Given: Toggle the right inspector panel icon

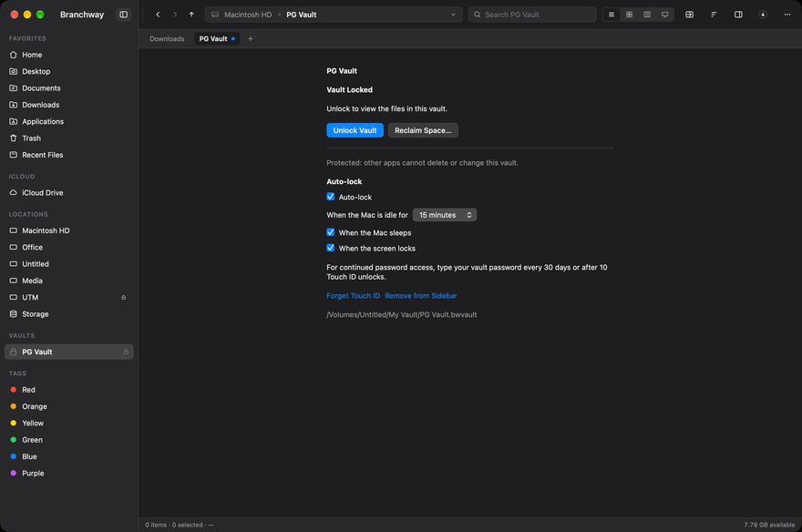Looking at the screenshot, I should point(738,15).
